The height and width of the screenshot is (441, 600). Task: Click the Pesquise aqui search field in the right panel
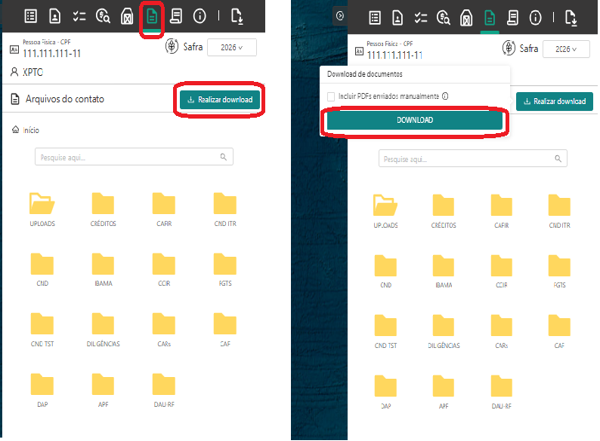(x=473, y=158)
